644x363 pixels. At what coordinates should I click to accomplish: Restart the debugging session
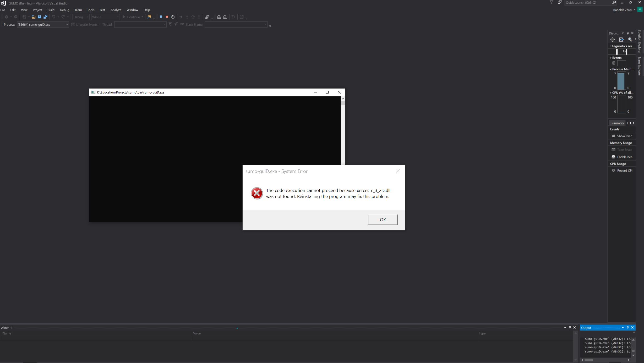(x=173, y=17)
